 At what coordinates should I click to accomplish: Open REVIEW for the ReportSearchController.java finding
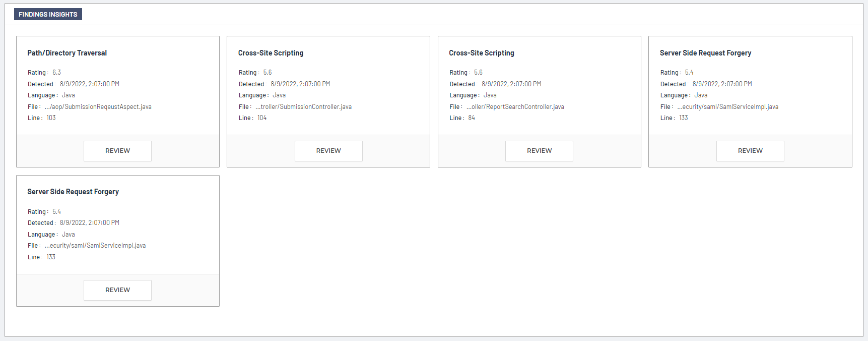click(x=539, y=151)
